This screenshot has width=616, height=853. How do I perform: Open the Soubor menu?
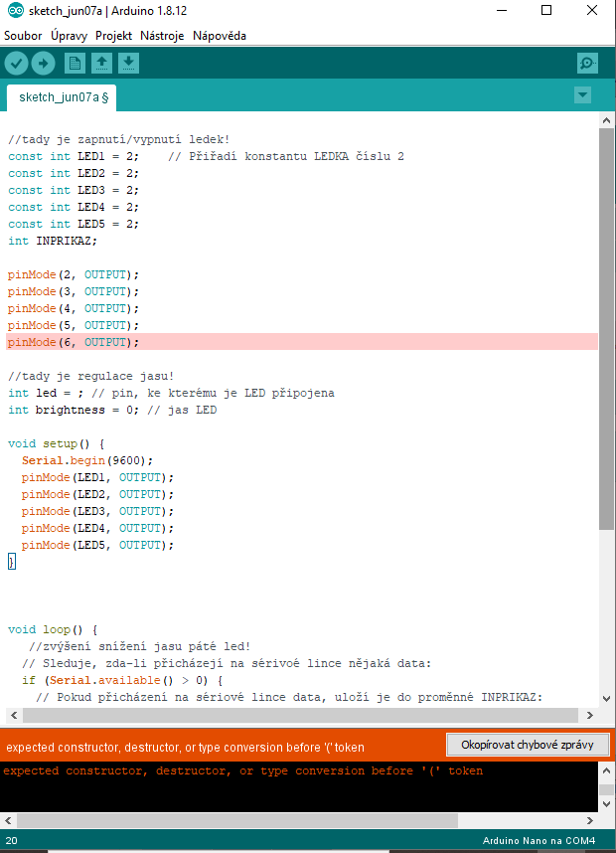pos(23,36)
